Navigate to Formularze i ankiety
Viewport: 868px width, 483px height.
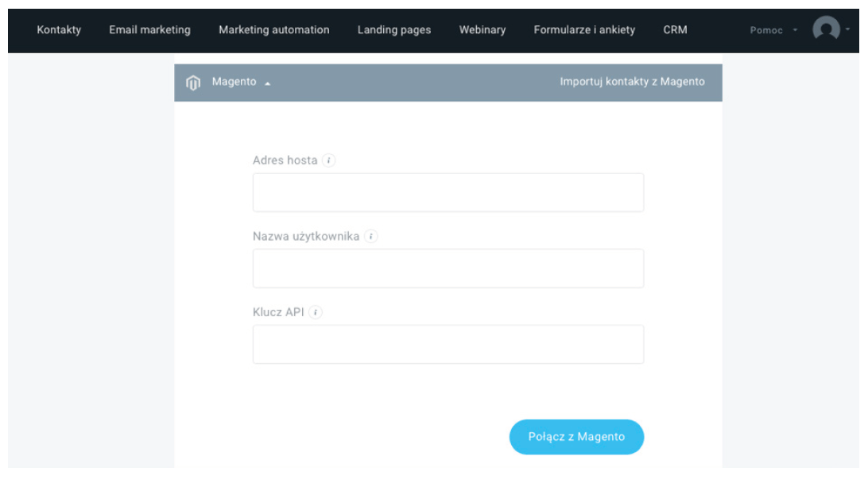click(x=584, y=30)
